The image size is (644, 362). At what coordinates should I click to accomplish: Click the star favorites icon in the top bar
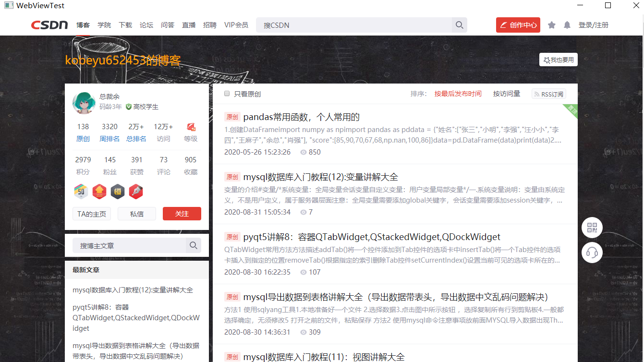pos(551,24)
